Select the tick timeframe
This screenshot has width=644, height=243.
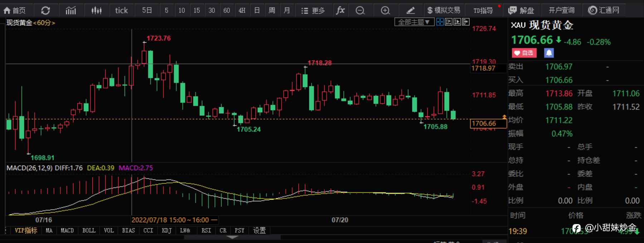121,10
